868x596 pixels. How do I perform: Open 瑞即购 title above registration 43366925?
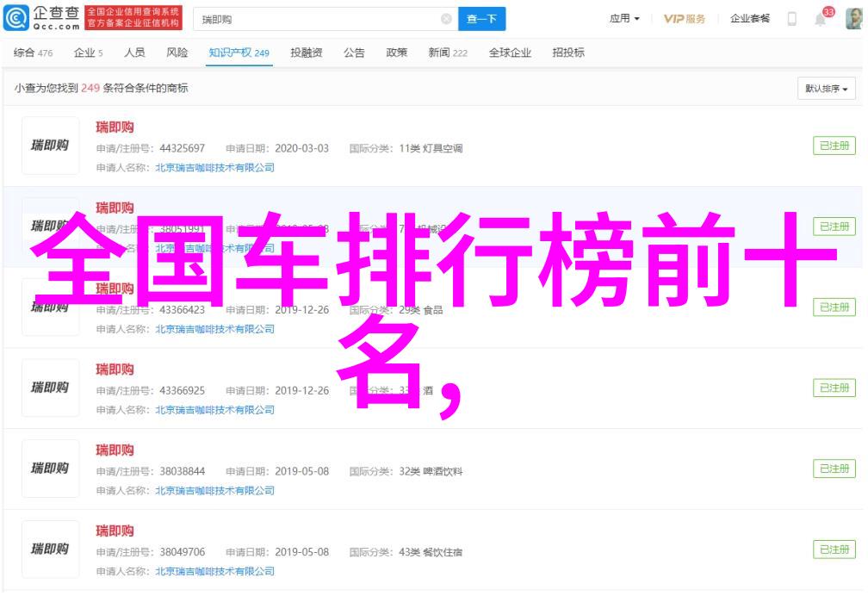115,369
